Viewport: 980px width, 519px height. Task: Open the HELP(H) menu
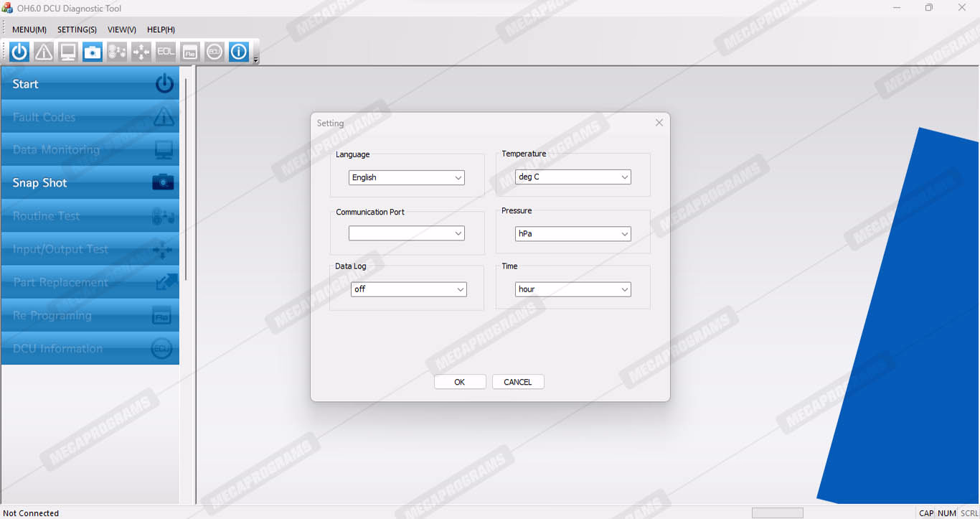(x=161, y=29)
